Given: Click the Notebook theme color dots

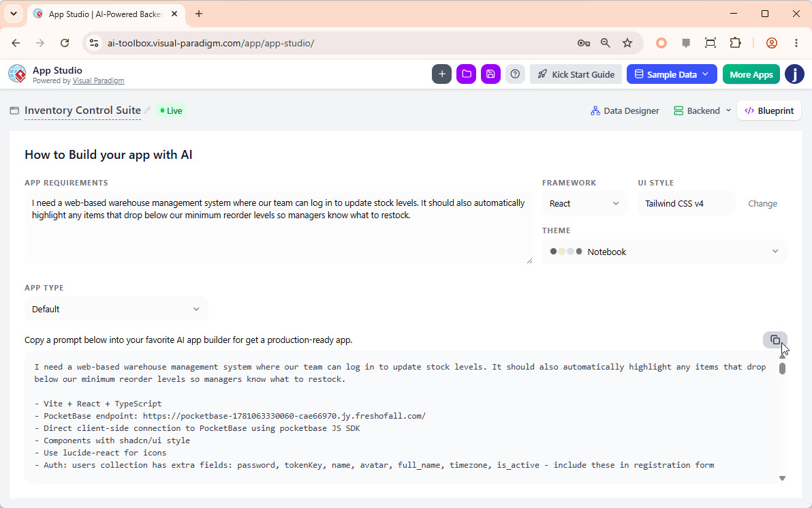Looking at the screenshot, I should 566,252.
